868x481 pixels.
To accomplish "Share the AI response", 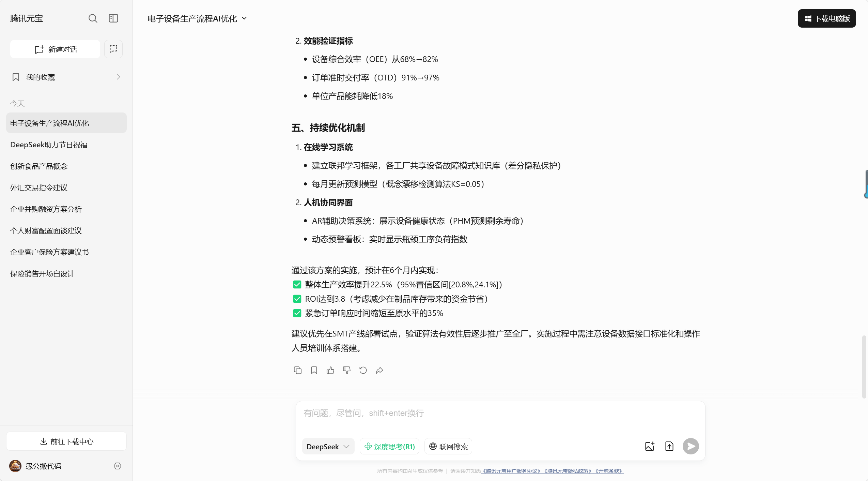I will (379, 370).
